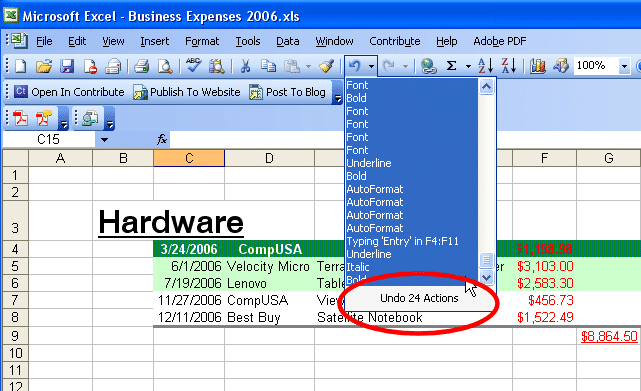The width and height of the screenshot is (641, 391).
Task: Select column C header
Action: pyautogui.click(x=189, y=158)
